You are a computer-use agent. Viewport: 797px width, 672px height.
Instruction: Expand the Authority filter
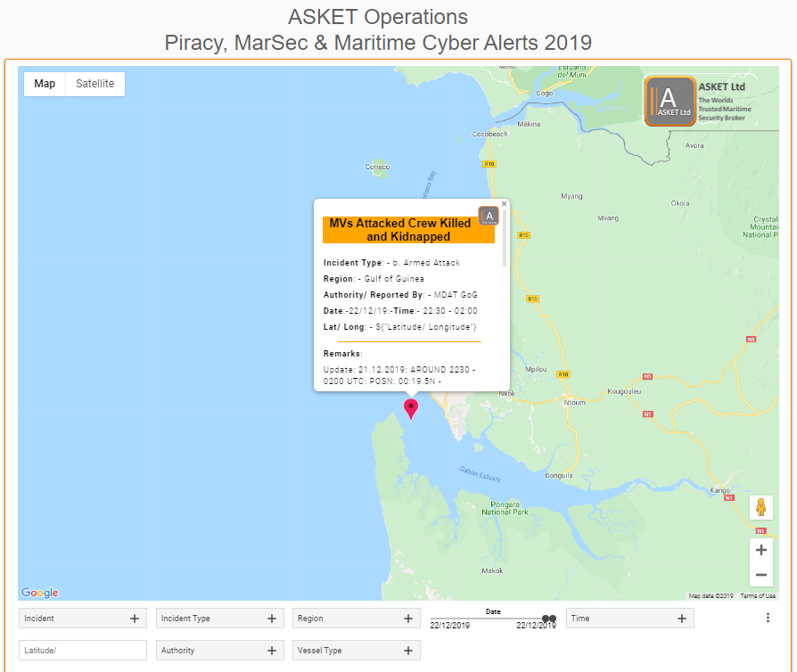point(219,650)
